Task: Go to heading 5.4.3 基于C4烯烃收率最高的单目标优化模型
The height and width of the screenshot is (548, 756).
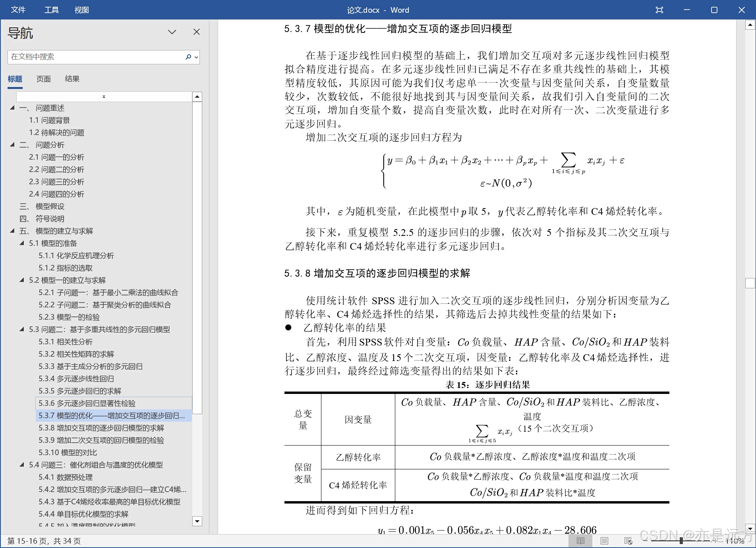Action: 109,502
